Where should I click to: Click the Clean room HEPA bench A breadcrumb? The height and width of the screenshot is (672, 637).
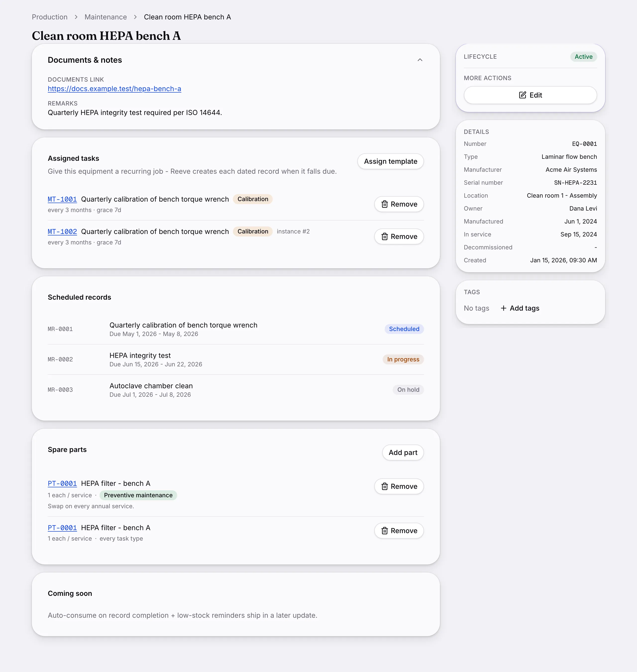187,17
